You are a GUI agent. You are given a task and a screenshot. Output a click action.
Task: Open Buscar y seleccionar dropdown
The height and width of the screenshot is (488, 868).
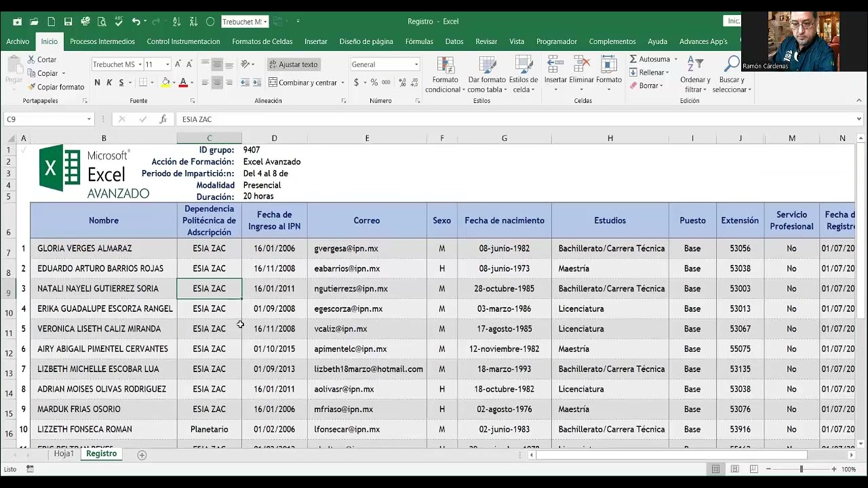coord(732,75)
